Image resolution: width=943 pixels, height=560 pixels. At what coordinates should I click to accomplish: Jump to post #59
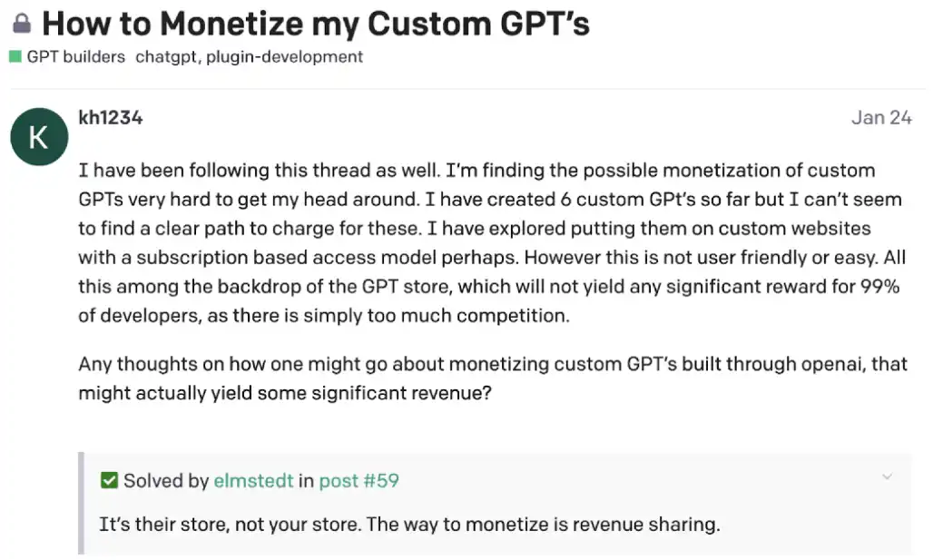pyautogui.click(x=359, y=480)
